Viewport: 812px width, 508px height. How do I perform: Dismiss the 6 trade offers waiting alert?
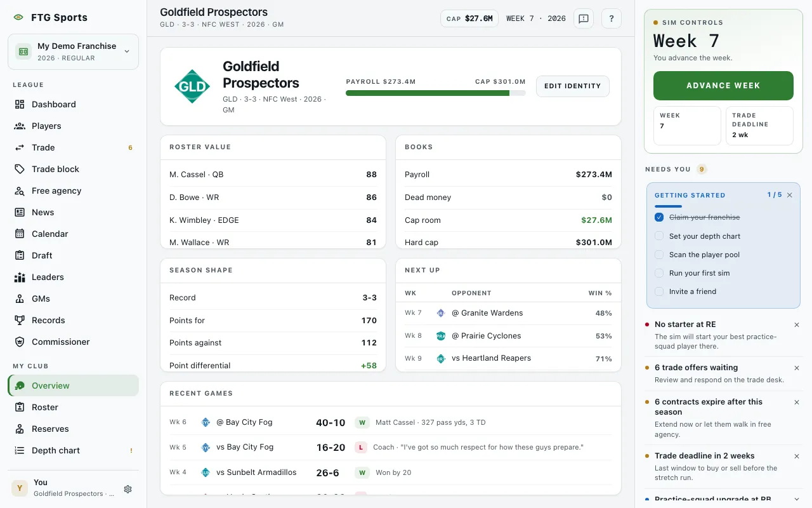pyautogui.click(x=797, y=368)
